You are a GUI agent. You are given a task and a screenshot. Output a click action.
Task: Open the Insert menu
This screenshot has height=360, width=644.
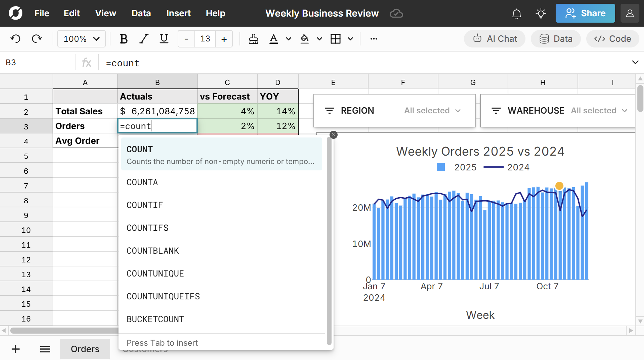coord(178,13)
